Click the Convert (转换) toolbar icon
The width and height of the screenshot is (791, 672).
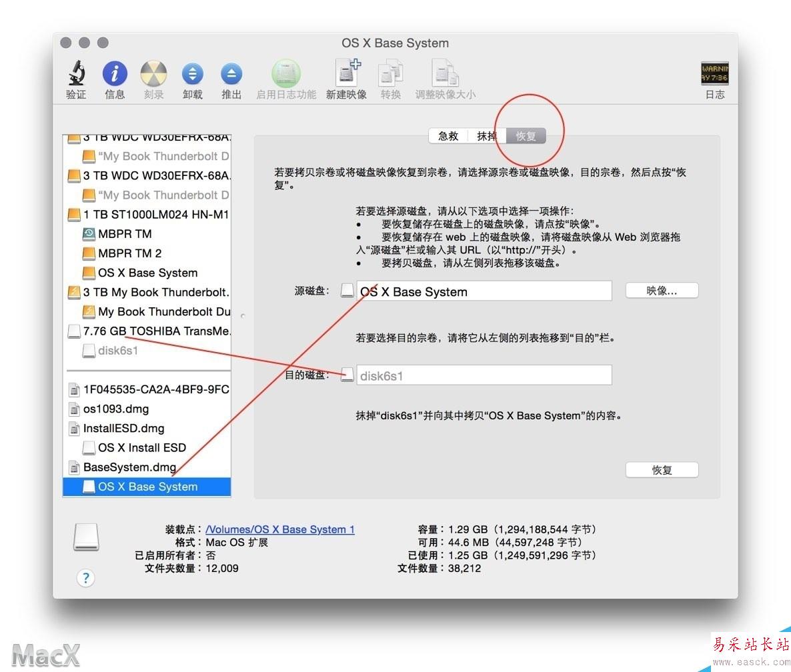point(391,73)
